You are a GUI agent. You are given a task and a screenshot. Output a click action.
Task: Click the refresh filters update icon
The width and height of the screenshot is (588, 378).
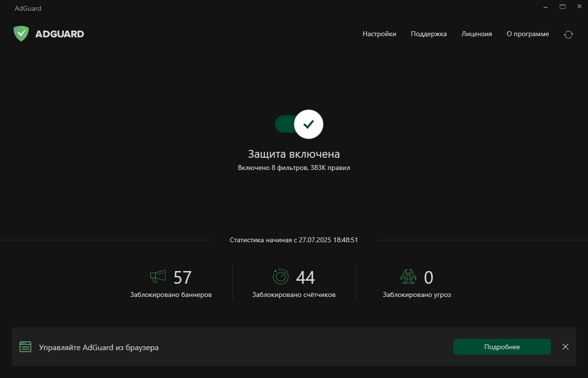pos(568,34)
